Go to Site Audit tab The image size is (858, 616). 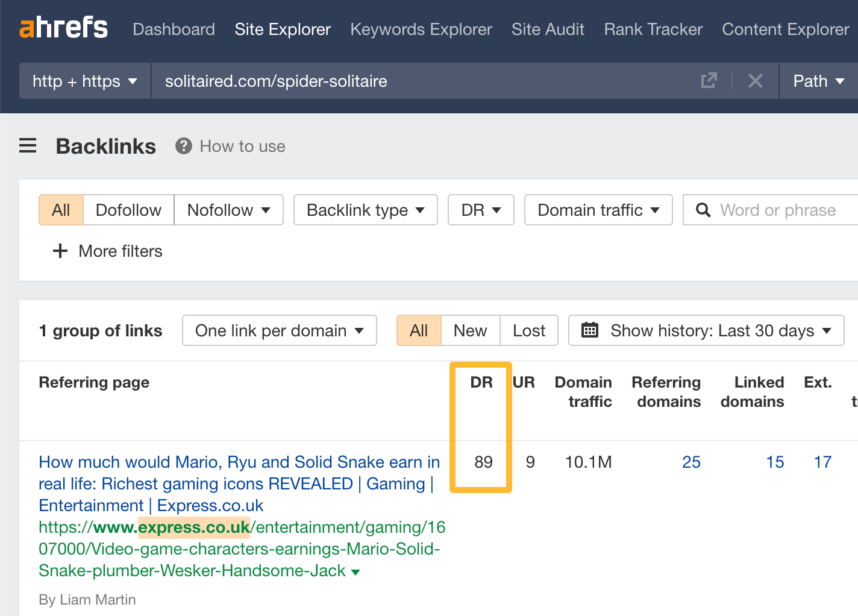(548, 29)
